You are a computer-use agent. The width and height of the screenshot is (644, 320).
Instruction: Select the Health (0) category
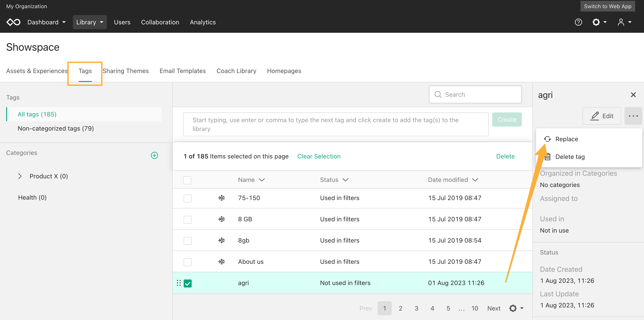[x=32, y=197]
